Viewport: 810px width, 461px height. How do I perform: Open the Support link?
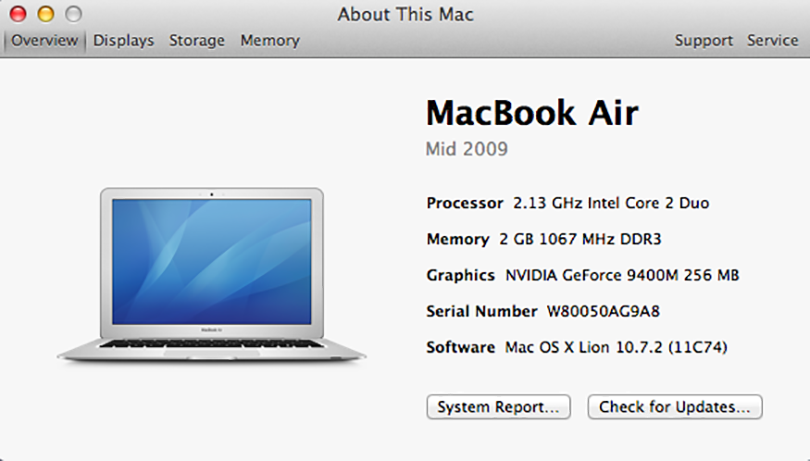(x=703, y=41)
